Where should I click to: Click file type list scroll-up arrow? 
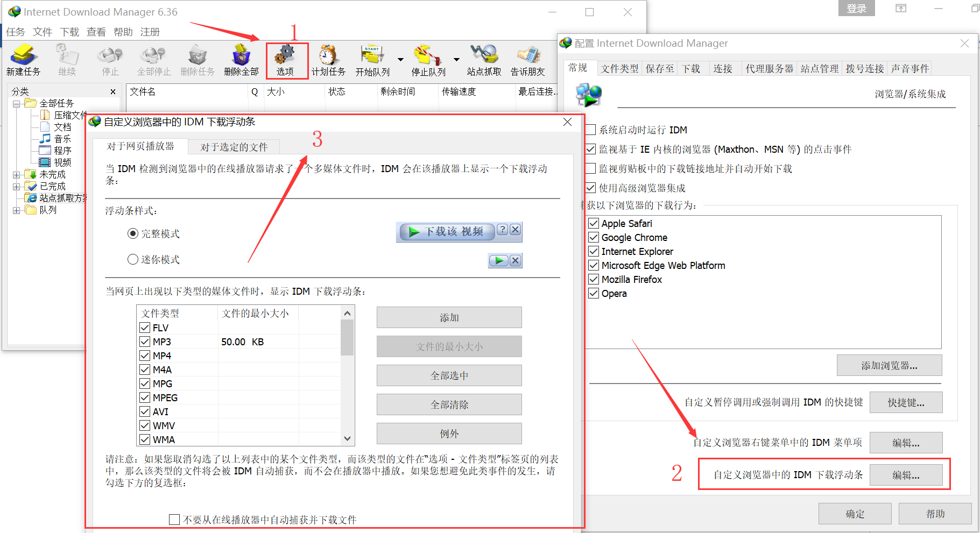click(347, 313)
